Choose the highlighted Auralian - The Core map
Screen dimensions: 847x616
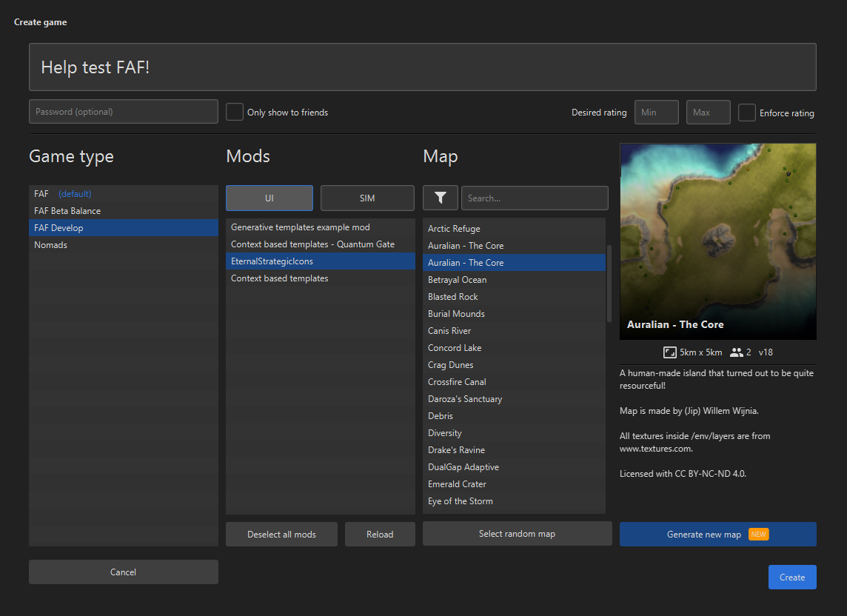(515, 263)
